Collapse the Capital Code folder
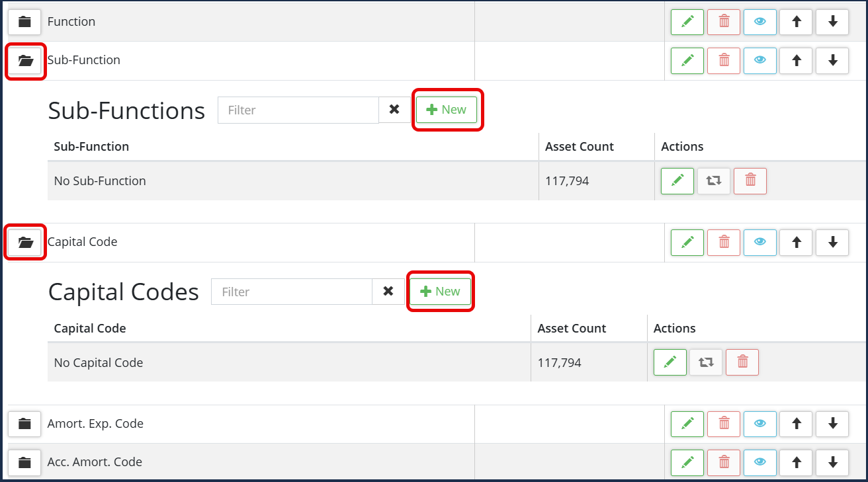The width and height of the screenshot is (868, 482). (x=25, y=243)
